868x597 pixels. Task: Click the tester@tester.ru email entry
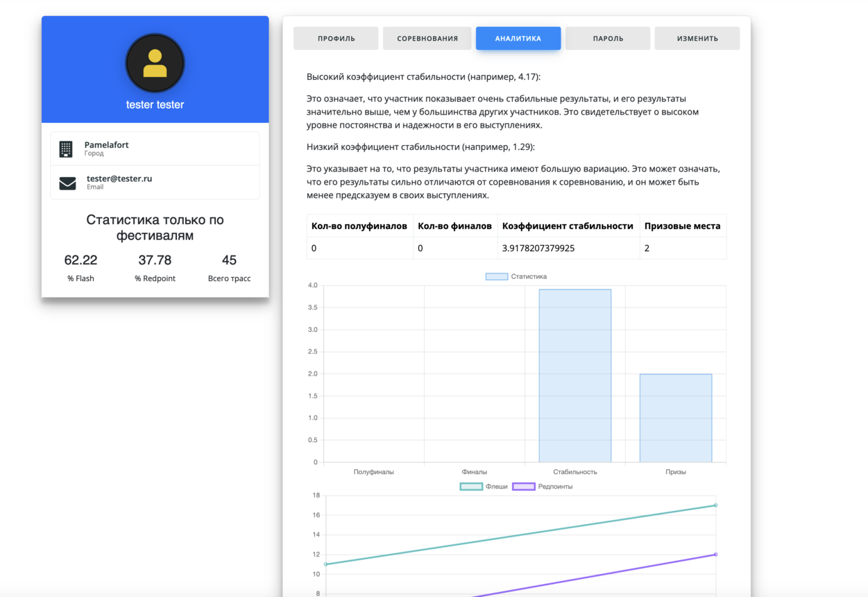[119, 179]
